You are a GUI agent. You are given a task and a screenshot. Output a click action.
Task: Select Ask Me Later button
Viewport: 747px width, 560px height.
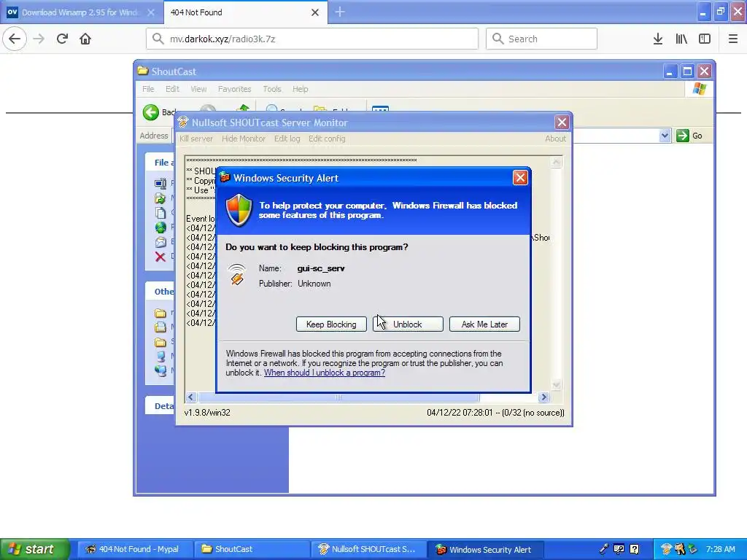pyautogui.click(x=484, y=324)
